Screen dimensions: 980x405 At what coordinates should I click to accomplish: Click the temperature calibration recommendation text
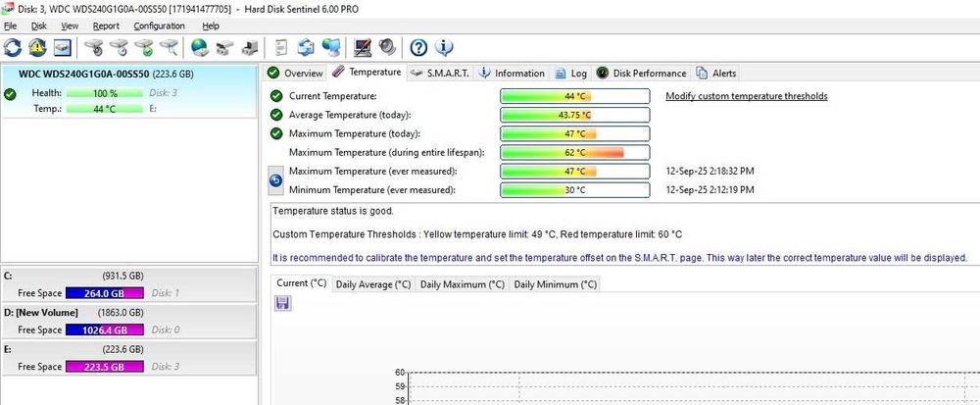tap(620, 258)
